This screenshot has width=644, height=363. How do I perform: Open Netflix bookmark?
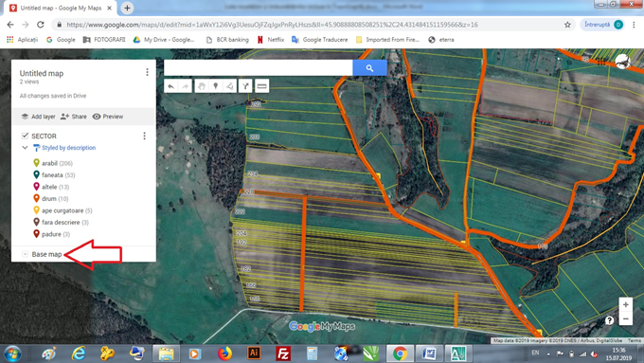(x=271, y=40)
